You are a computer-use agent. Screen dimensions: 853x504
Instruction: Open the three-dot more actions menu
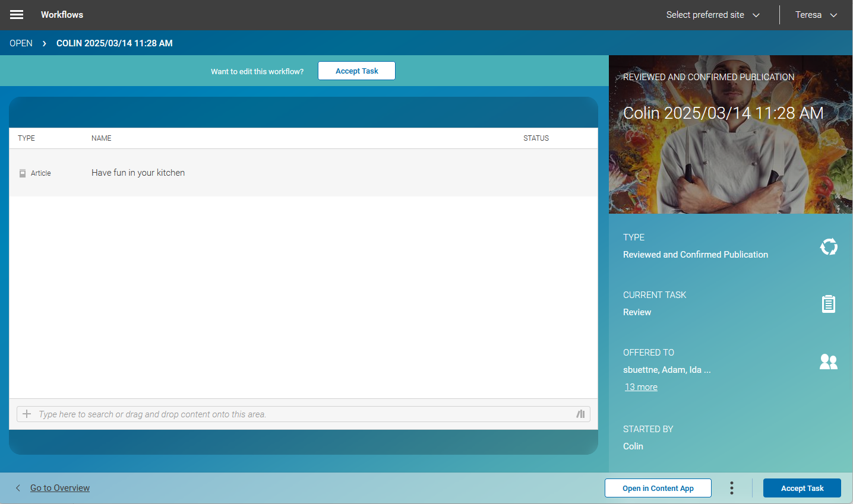[x=731, y=487]
